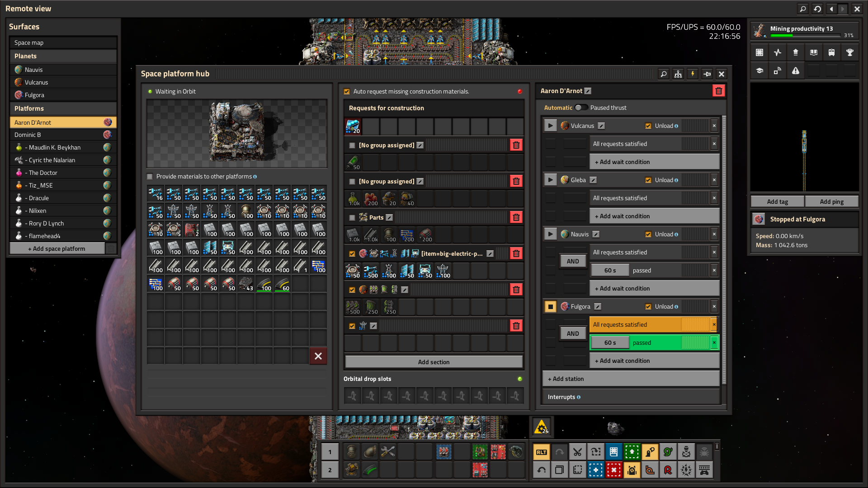
Task: Edit the 60 s value under Nauvis
Action: pos(610,270)
